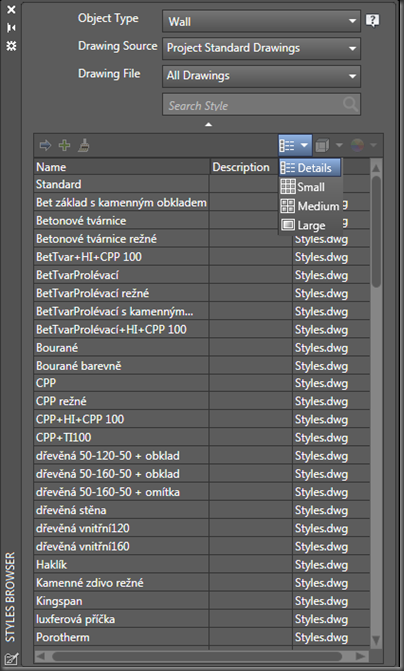Select Small view option
404x671 pixels.
310,187
